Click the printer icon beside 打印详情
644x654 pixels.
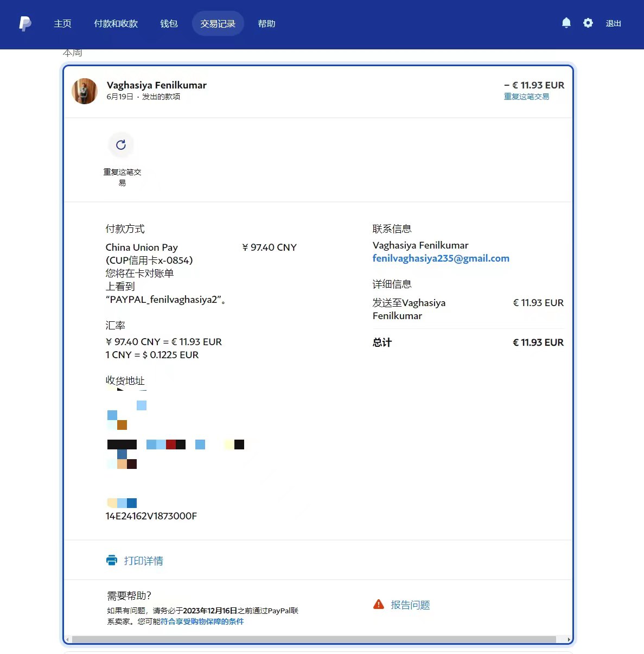pyautogui.click(x=112, y=560)
